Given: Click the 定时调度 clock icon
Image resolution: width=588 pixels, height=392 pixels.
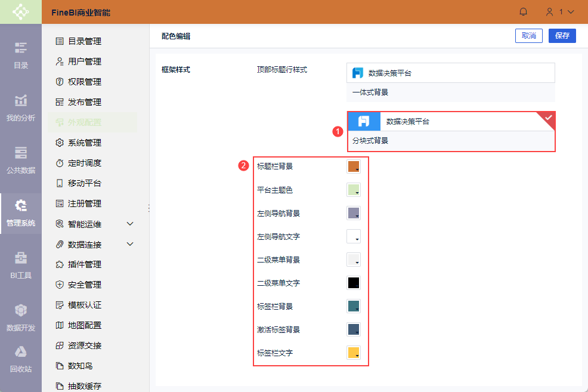Looking at the screenshot, I should [x=60, y=163].
